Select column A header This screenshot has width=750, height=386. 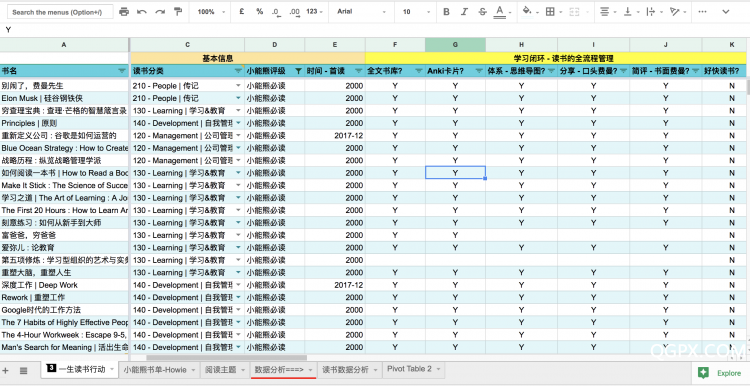click(x=64, y=44)
